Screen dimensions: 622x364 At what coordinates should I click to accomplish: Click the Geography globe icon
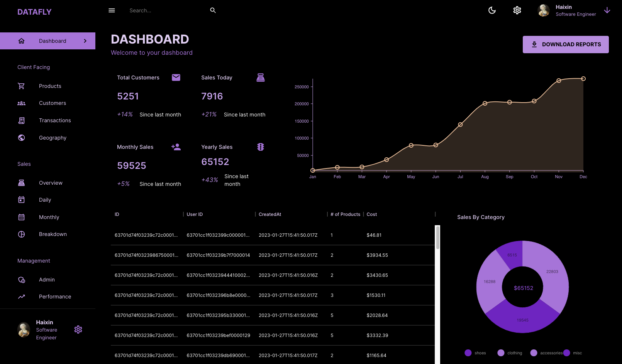[x=22, y=138]
